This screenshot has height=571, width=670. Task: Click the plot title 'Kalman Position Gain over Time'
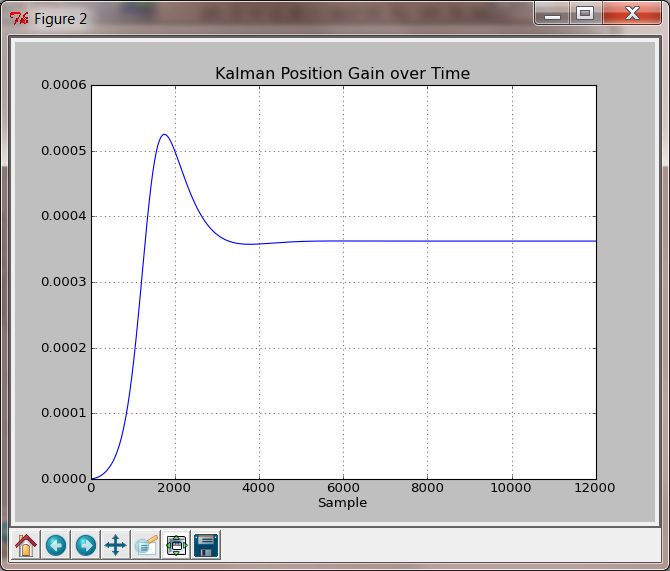(x=343, y=74)
